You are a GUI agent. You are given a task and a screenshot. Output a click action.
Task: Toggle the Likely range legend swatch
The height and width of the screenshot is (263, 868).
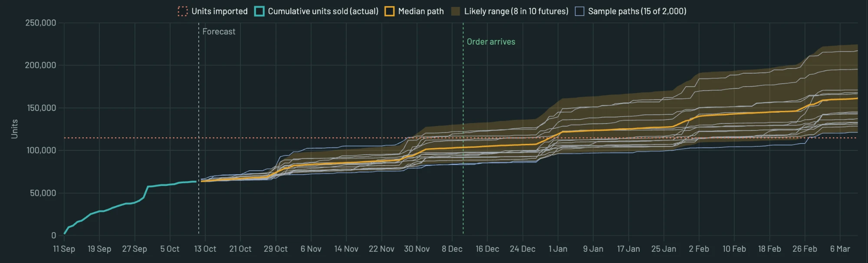coord(455,11)
